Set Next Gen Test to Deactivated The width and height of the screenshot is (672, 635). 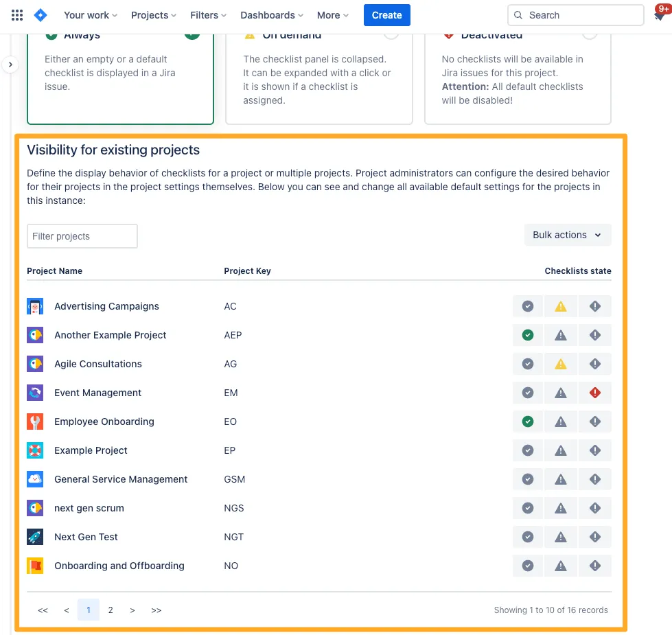(x=595, y=537)
